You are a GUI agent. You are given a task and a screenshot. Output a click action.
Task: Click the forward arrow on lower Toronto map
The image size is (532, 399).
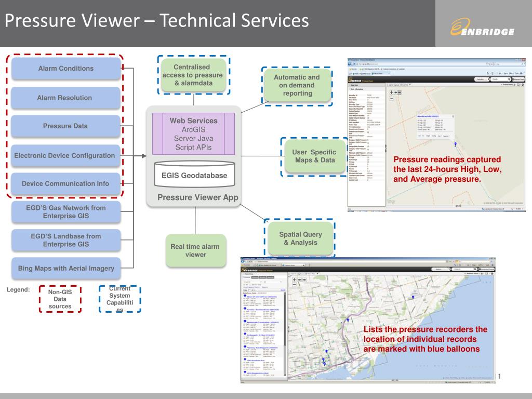(304, 280)
